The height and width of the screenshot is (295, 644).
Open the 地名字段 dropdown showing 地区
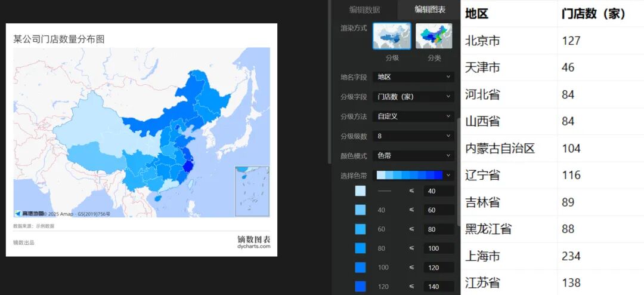coord(414,77)
